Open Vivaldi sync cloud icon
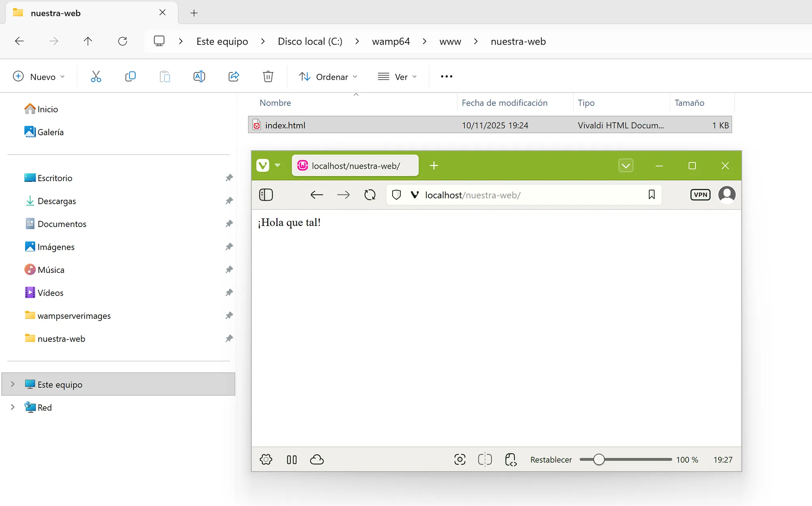 pyautogui.click(x=317, y=459)
